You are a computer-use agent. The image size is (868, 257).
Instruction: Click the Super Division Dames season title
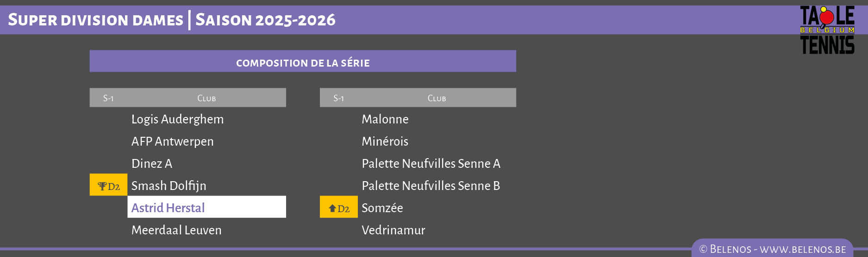[x=171, y=20]
